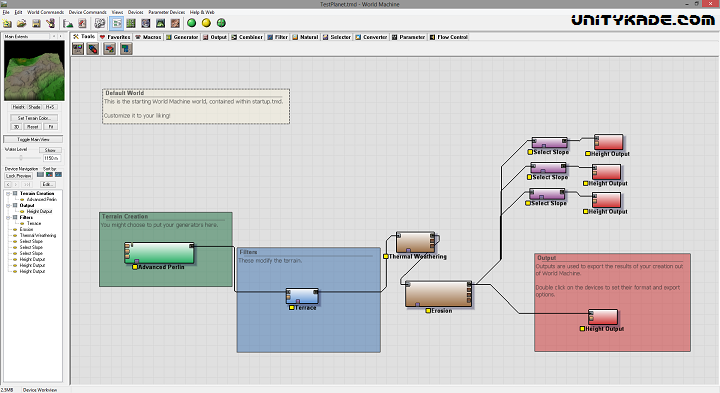The height and width of the screenshot is (393, 720).
Task: Toggle Lock Preview
Action: 18,176
